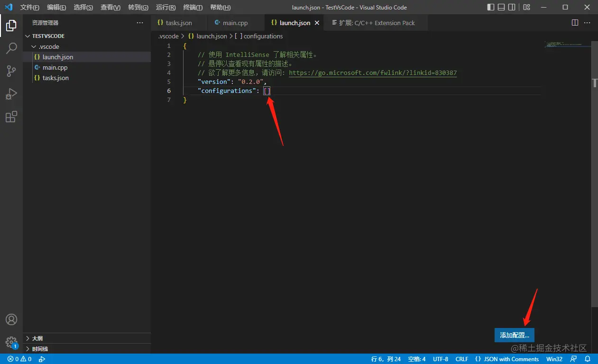
Task: Collapse the .vscode folder
Action: pyautogui.click(x=33, y=46)
